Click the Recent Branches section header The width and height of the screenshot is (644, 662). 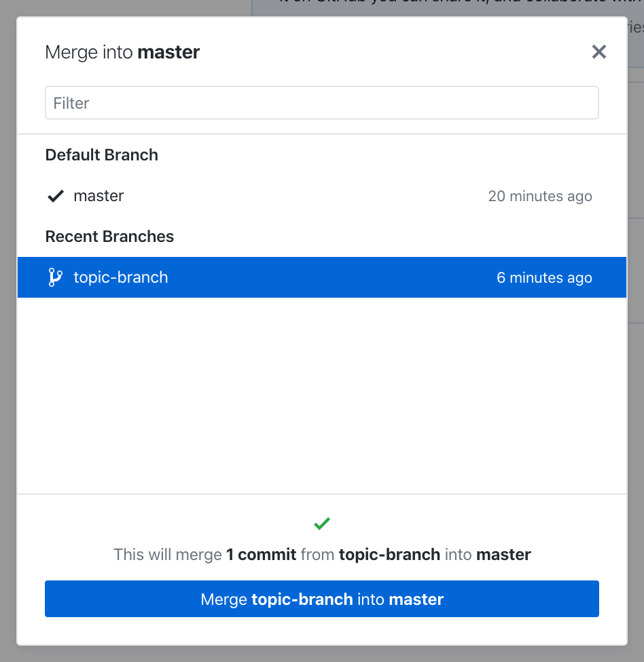click(109, 236)
